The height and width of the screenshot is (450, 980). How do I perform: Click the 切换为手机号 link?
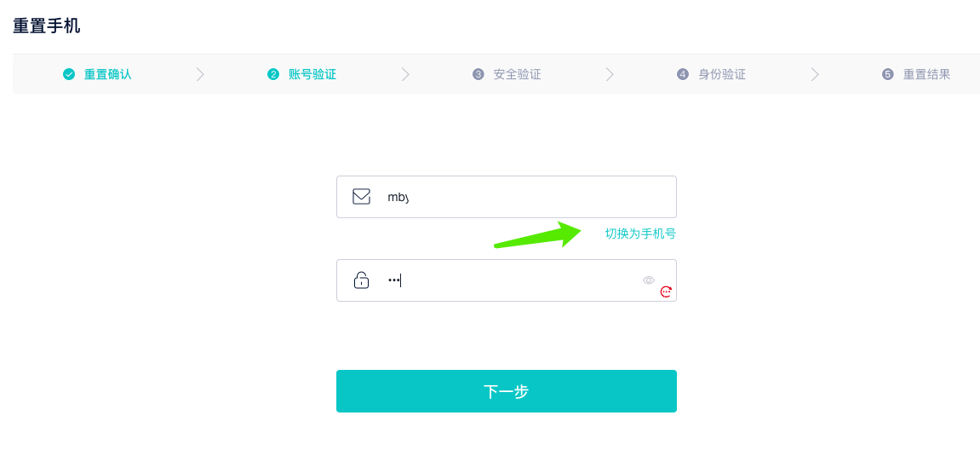[640, 234]
